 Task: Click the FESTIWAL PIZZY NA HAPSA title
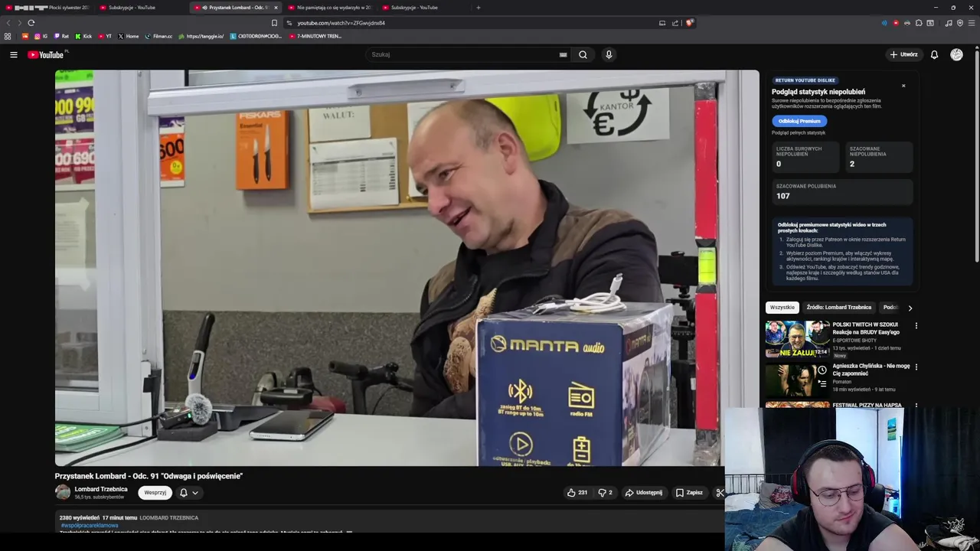pyautogui.click(x=867, y=406)
